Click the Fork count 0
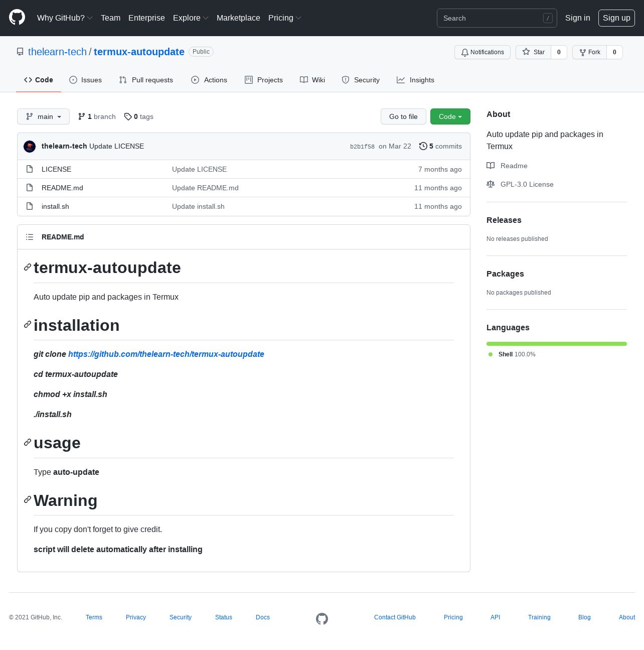Screen dimensions: 644x650 coord(614,52)
